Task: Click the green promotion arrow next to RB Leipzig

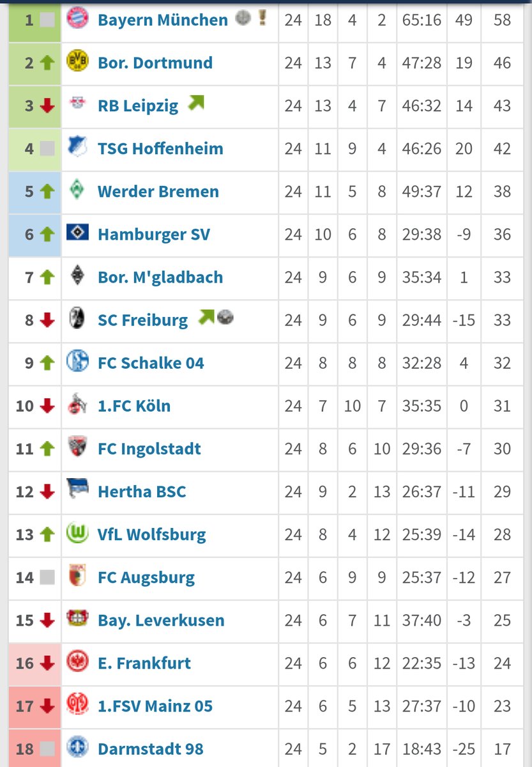Action: coord(196,102)
